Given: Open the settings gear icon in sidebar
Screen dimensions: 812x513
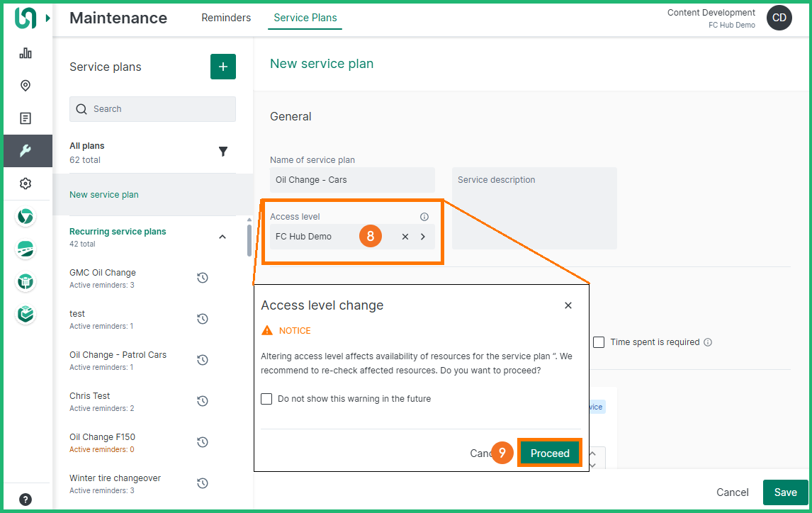Looking at the screenshot, I should tap(26, 184).
